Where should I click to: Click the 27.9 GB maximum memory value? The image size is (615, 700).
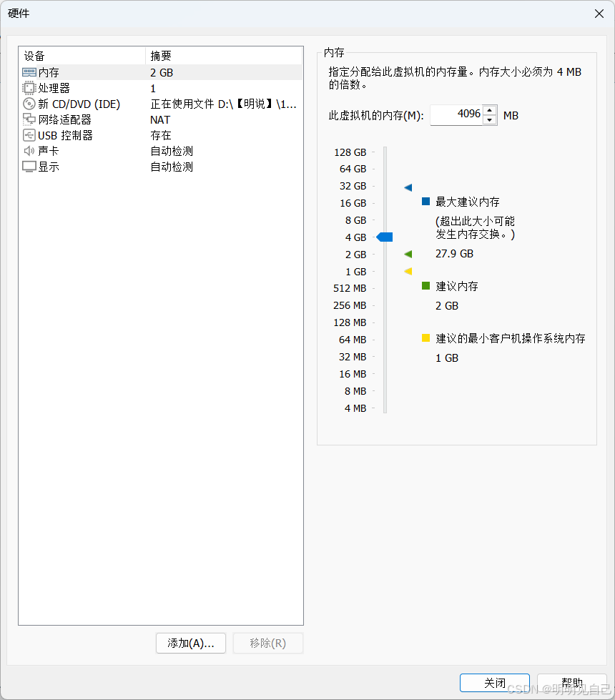point(454,254)
